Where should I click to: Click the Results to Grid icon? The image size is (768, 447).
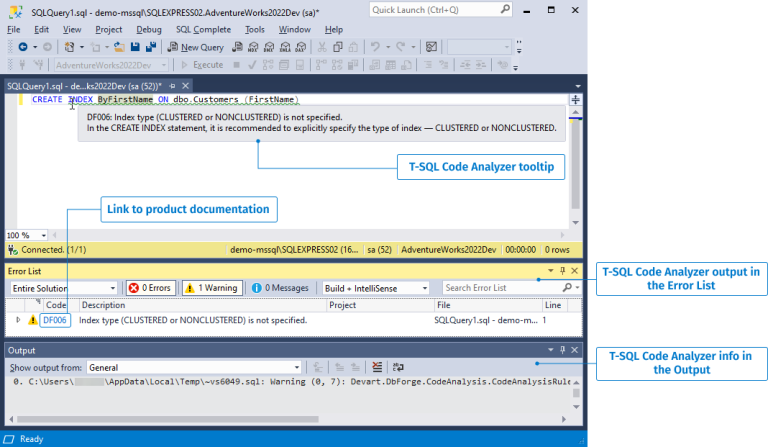point(390,65)
